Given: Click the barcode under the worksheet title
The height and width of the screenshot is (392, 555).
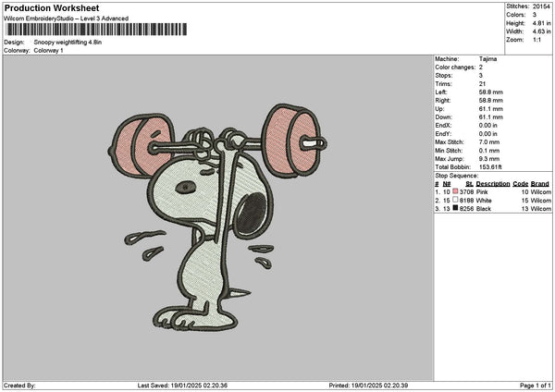Looking at the screenshot, I should click(x=94, y=30).
